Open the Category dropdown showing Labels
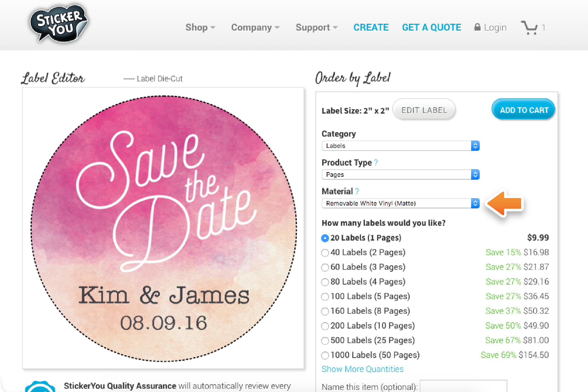This screenshot has width=588, height=392. tap(400, 146)
